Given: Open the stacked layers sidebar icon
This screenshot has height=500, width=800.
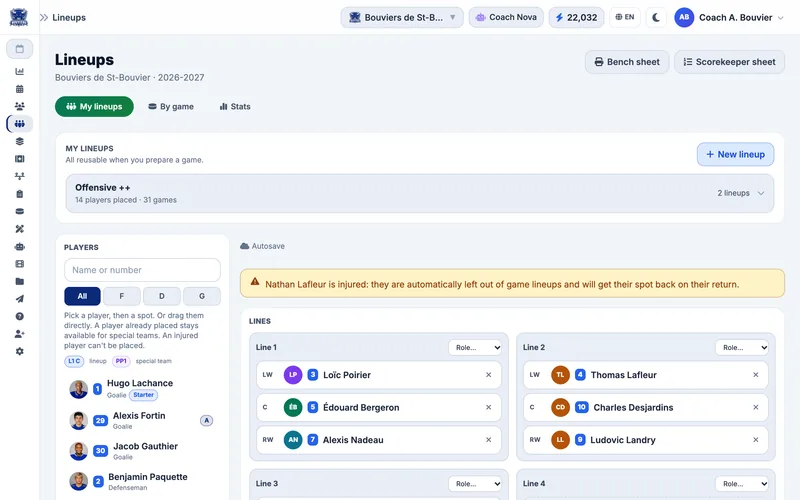Looking at the screenshot, I should [19, 141].
